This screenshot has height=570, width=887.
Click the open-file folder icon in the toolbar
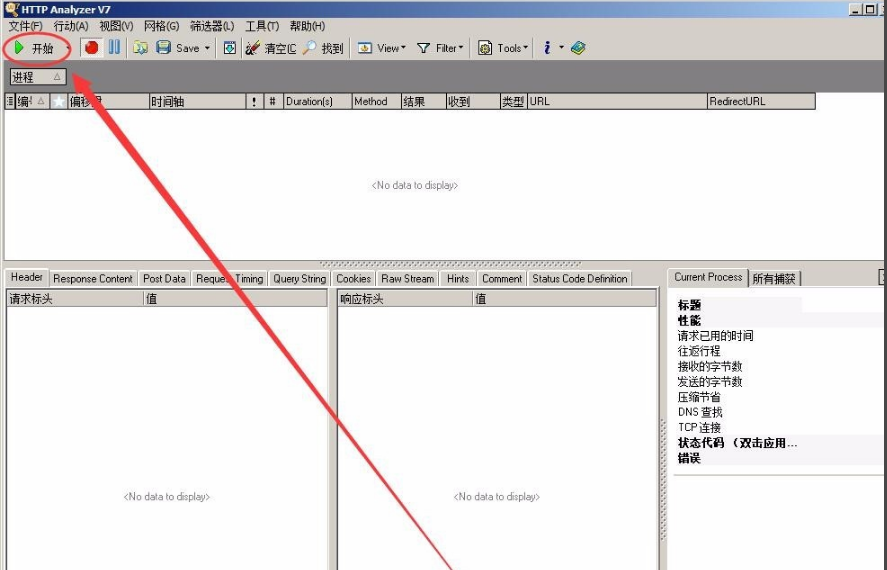[140, 48]
